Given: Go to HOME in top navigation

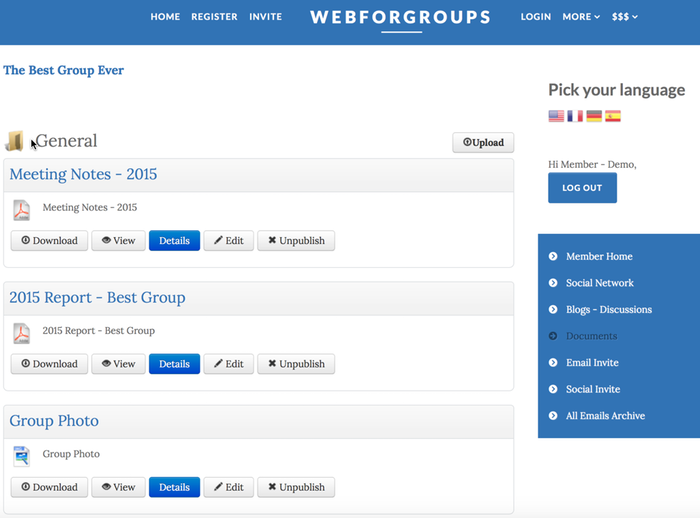Looking at the screenshot, I should click(165, 17).
